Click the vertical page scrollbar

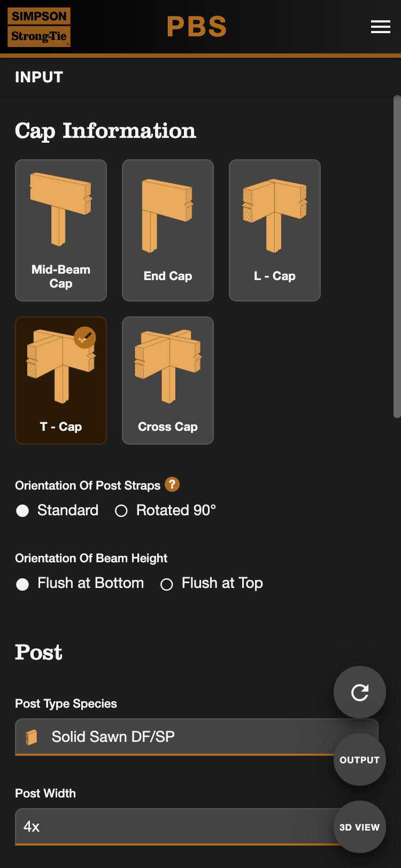(397, 257)
